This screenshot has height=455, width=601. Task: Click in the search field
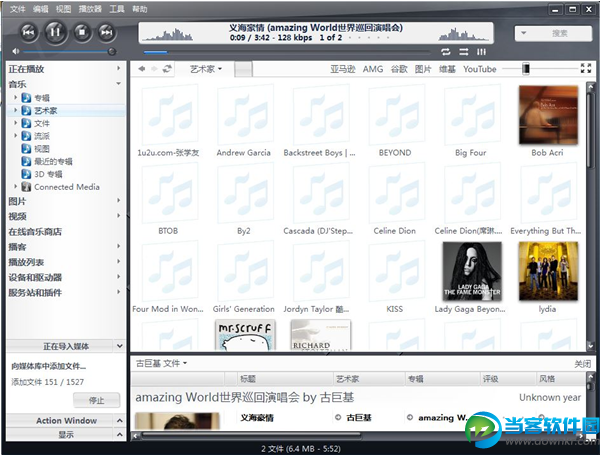pos(562,33)
